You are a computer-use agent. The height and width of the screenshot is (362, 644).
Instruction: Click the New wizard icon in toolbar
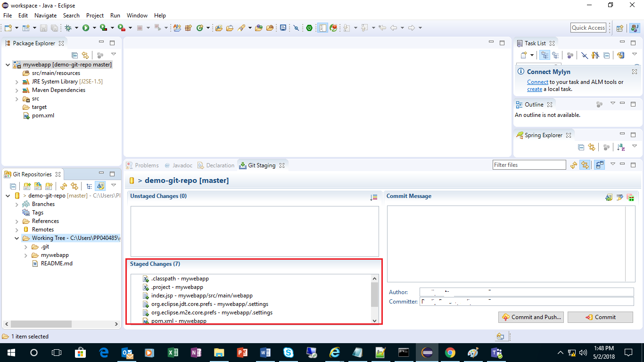click(x=8, y=28)
